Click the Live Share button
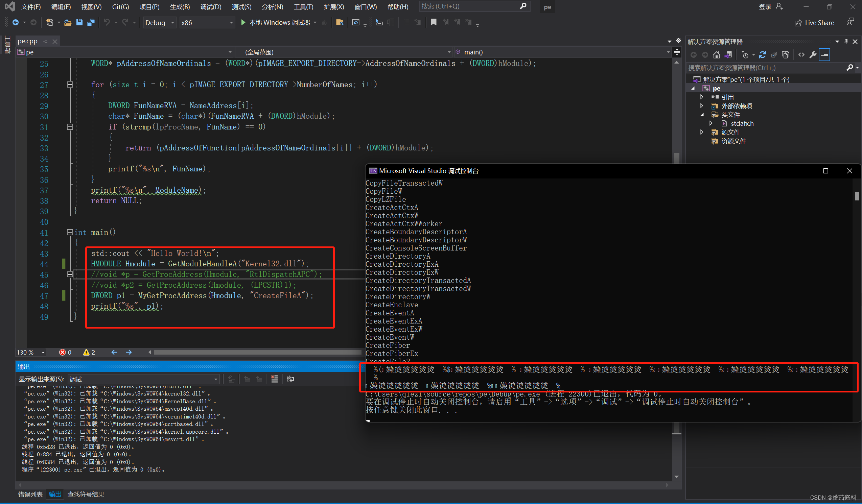Viewport: 862px width, 504px height. tap(814, 23)
